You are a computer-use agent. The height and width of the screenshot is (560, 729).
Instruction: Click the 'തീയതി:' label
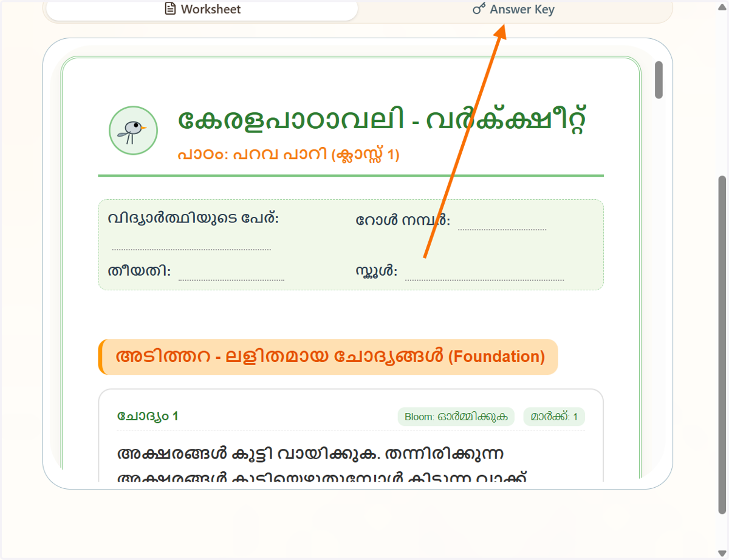139,271
